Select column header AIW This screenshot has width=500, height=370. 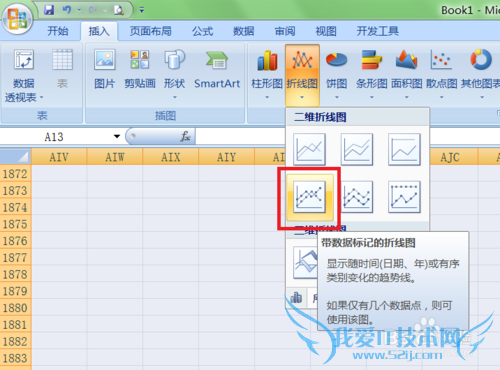[x=115, y=157]
